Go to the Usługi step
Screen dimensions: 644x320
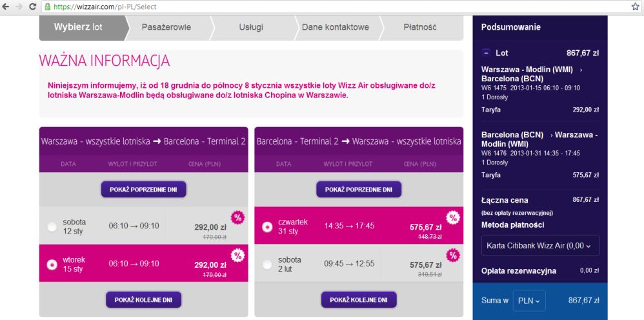coord(251,28)
